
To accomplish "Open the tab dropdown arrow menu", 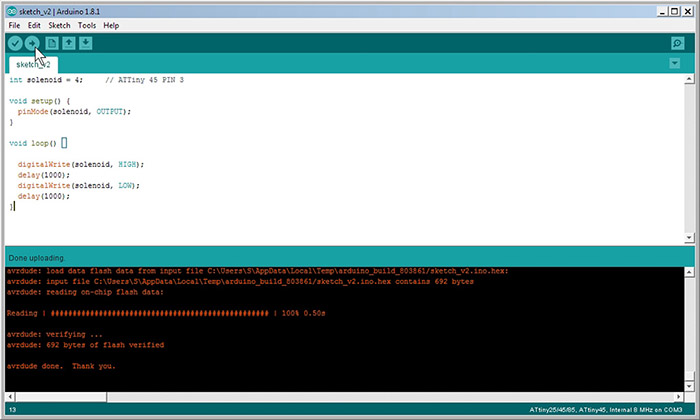I will pos(675,63).
